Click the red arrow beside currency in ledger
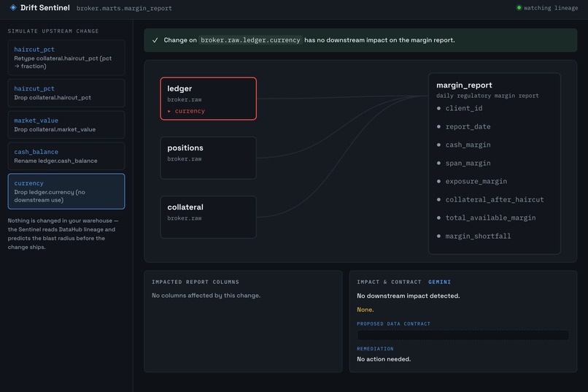Screen dimensions: 588x392 [169, 111]
